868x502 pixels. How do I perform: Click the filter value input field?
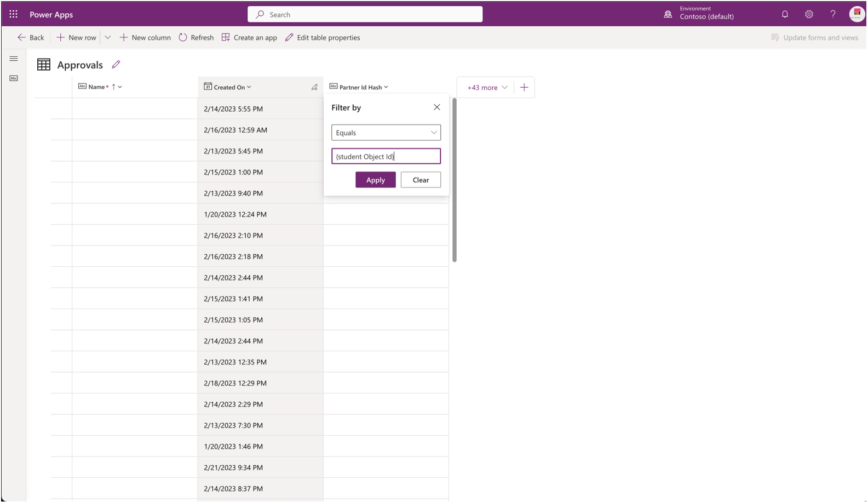click(x=386, y=156)
